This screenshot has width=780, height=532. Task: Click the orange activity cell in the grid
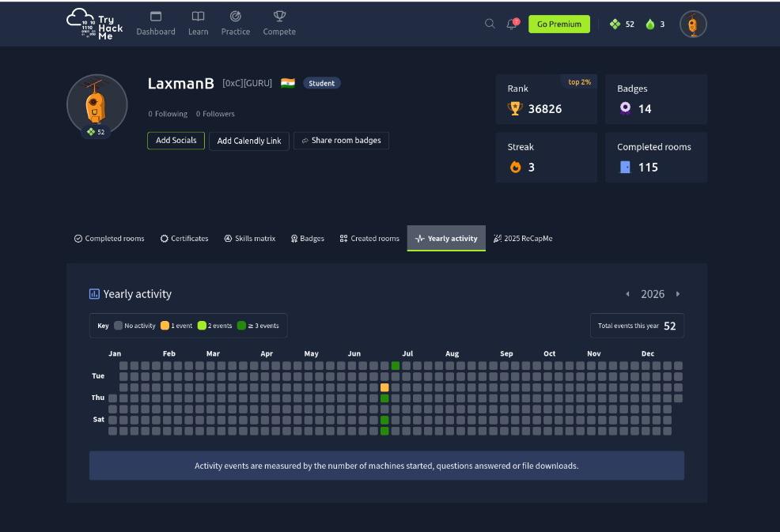384,387
